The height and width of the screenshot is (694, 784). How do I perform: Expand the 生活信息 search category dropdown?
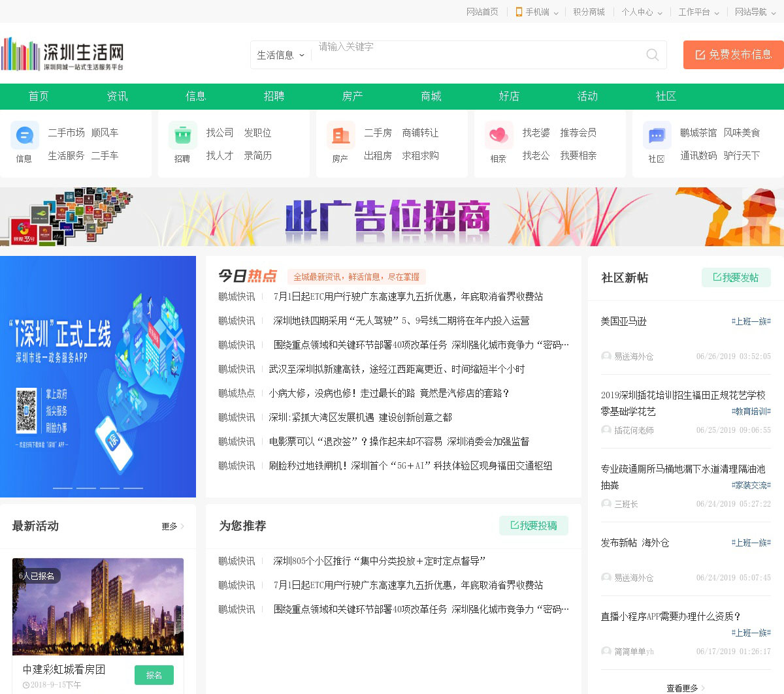[x=281, y=55]
